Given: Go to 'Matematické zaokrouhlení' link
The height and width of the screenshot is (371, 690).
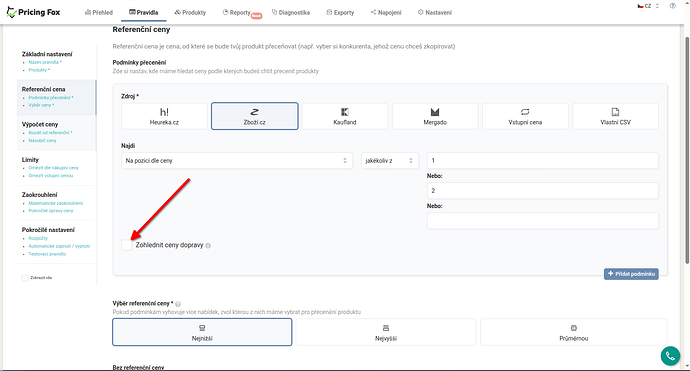Looking at the screenshot, I should (55, 203).
